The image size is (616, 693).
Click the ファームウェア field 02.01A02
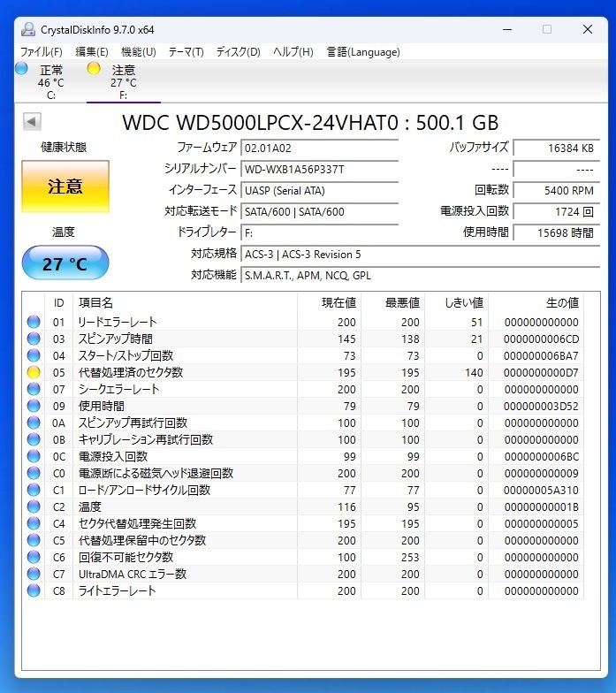pyautogui.click(x=320, y=148)
